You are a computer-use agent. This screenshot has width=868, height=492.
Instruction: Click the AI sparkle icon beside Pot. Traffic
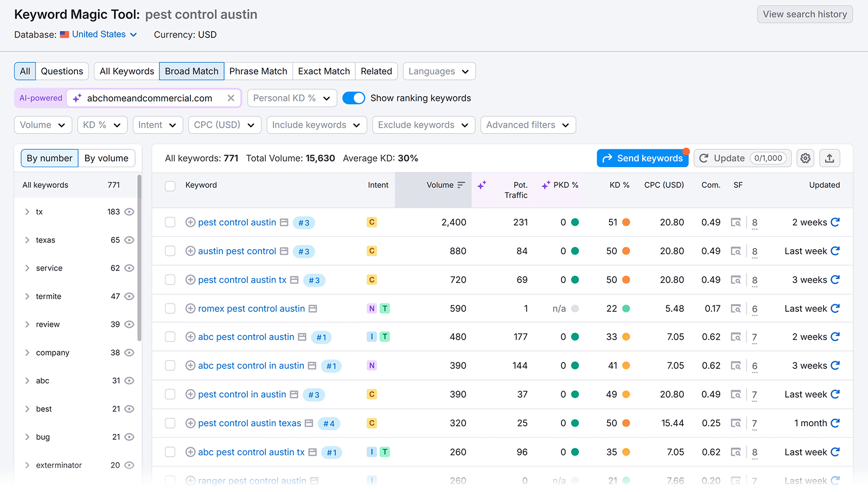[x=482, y=185]
